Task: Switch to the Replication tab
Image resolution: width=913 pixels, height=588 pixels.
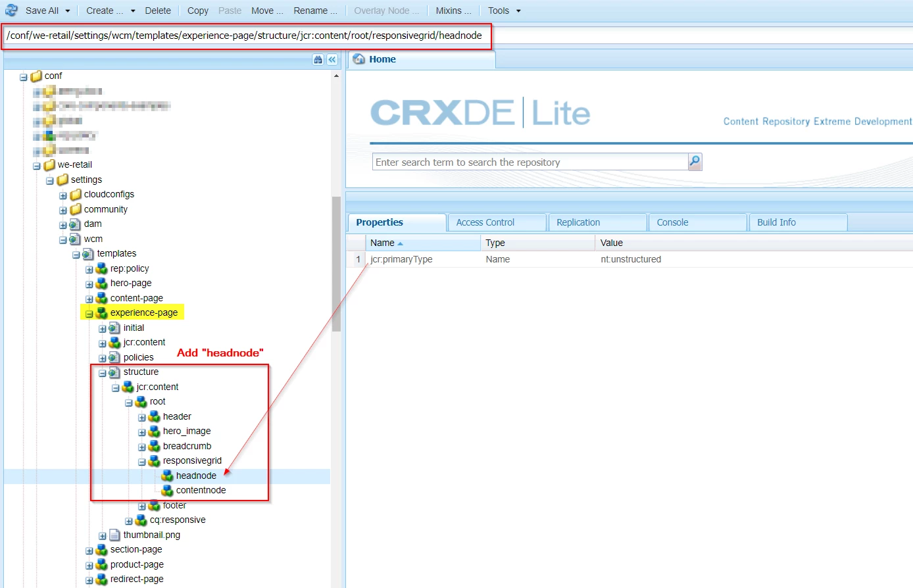Action: tap(598, 222)
